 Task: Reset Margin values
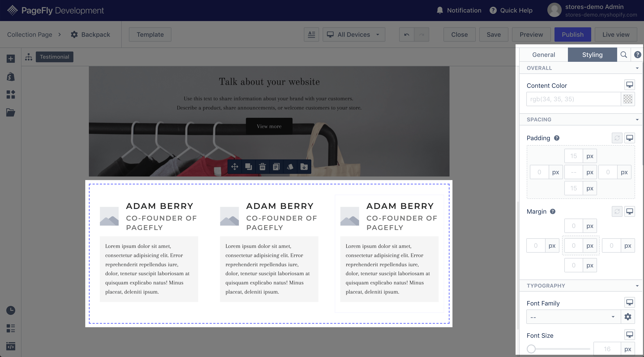(617, 211)
